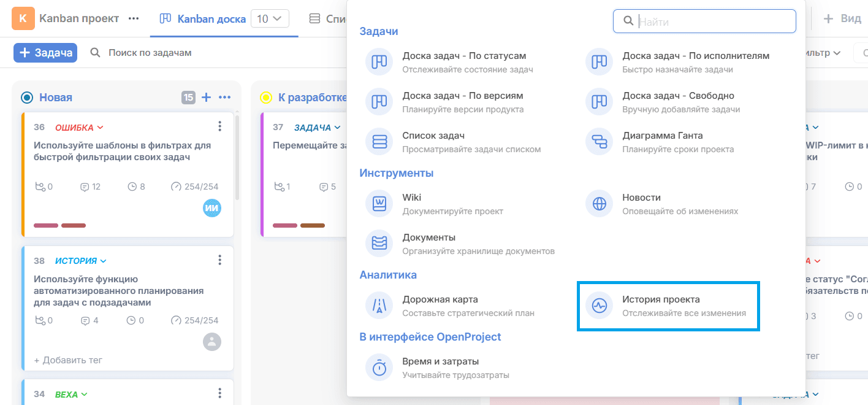Add a task to the Новая column with plus
This screenshot has height=405, width=868.
[x=207, y=97]
